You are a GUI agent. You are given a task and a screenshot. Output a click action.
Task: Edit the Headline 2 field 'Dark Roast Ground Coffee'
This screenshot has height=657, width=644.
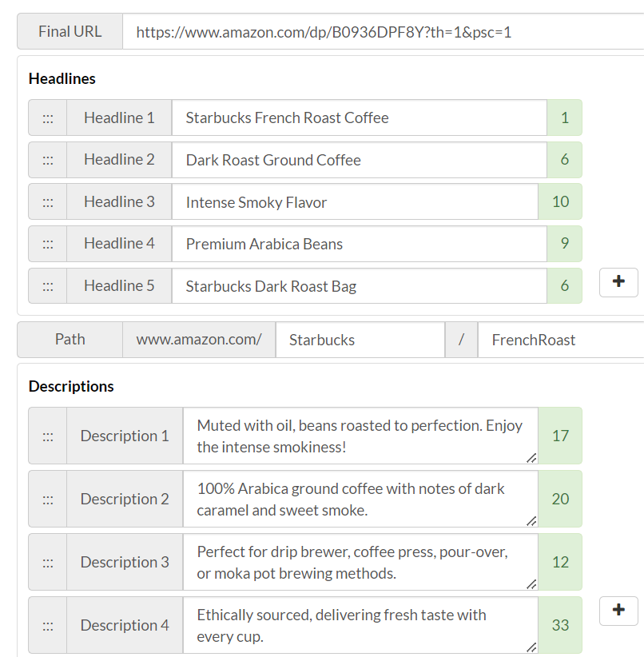(x=359, y=160)
